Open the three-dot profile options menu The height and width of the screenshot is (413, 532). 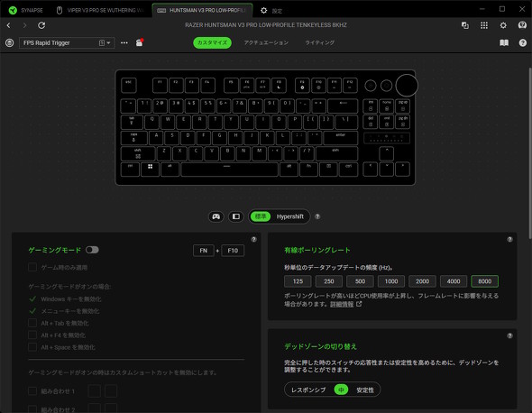click(x=124, y=42)
